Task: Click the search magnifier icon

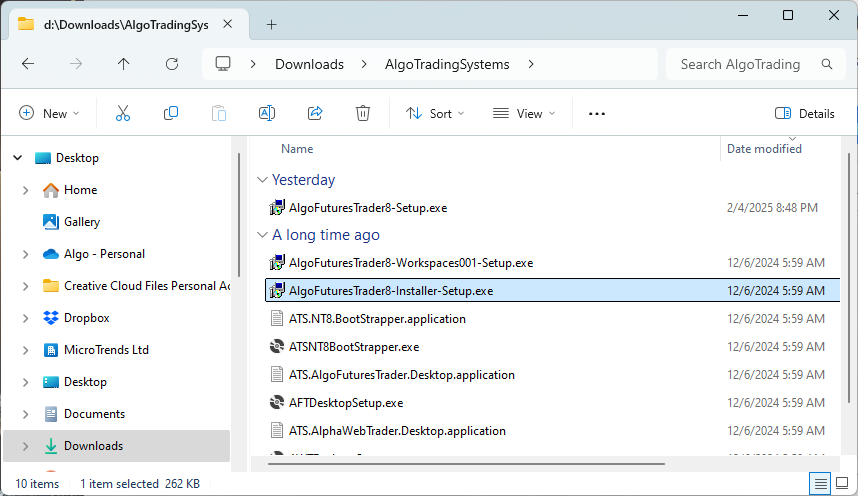Action: pos(827,64)
